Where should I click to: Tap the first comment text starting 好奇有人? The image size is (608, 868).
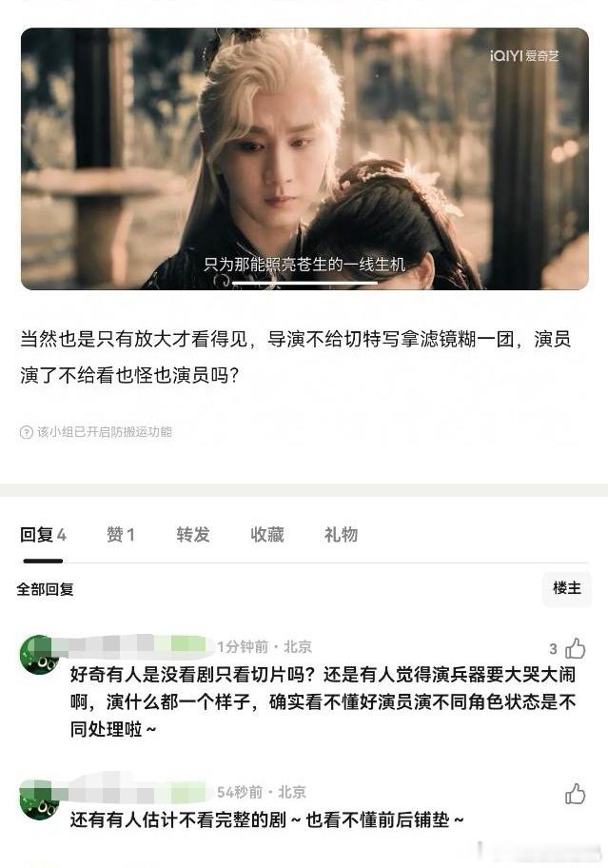(324, 702)
